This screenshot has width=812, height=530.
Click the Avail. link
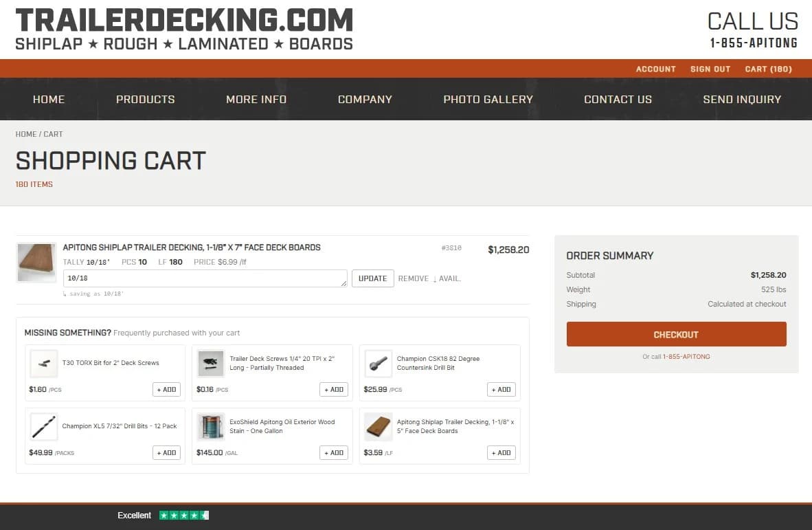(x=447, y=278)
